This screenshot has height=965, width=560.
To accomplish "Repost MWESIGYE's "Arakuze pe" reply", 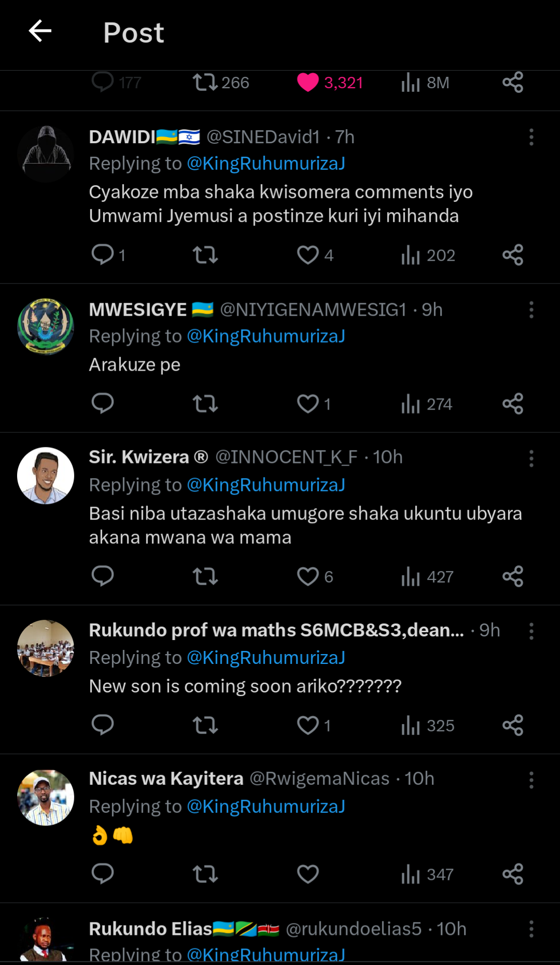I will [x=205, y=404].
